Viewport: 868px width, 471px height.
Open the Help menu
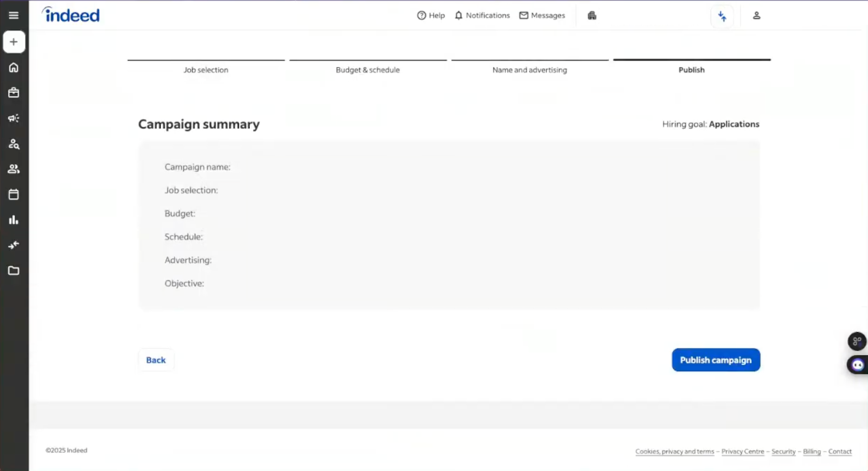(431, 16)
